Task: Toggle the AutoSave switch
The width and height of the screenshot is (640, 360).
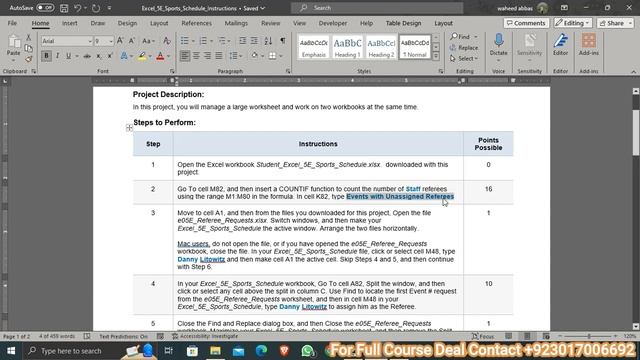Action: coord(45,8)
